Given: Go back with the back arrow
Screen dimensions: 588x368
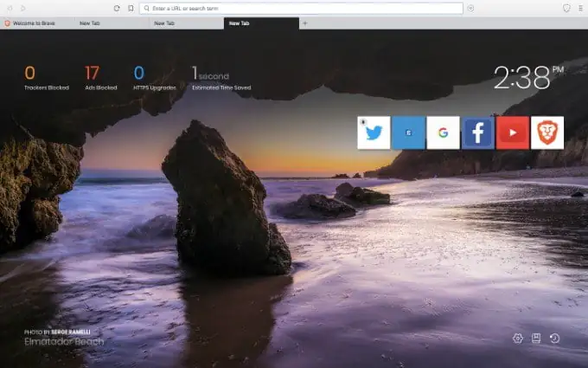Looking at the screenshot, I should (10, 8).
